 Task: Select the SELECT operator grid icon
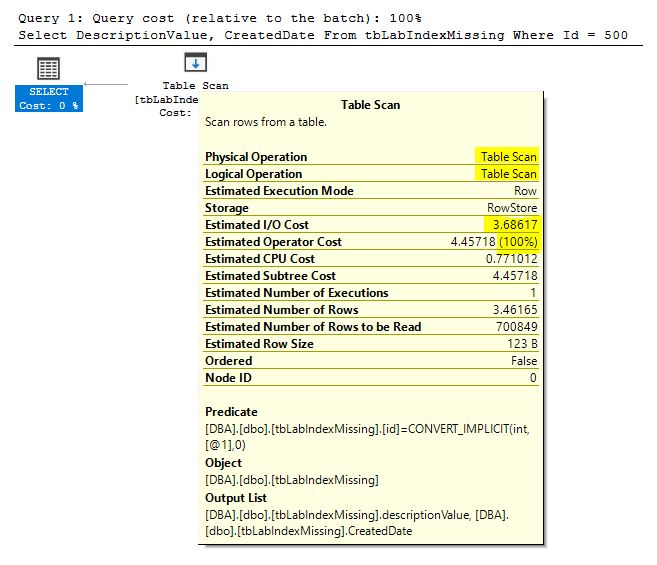click(48, 68)
